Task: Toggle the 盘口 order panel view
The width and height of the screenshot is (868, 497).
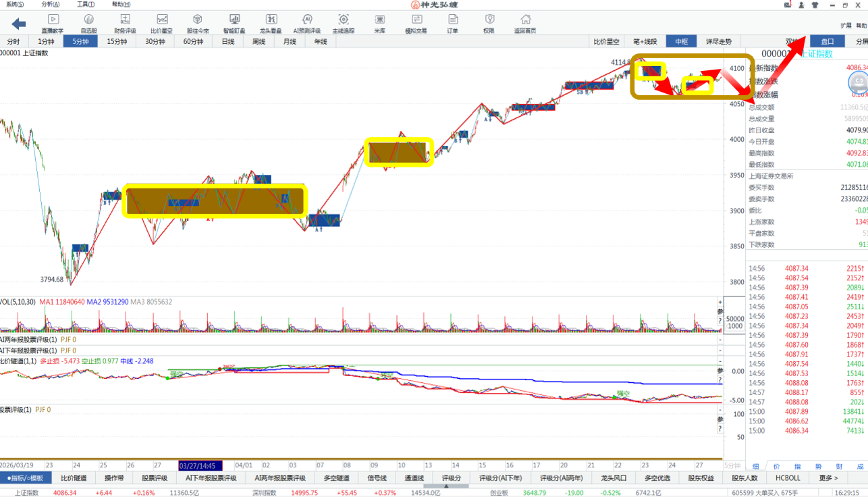Action: point(827,41)
